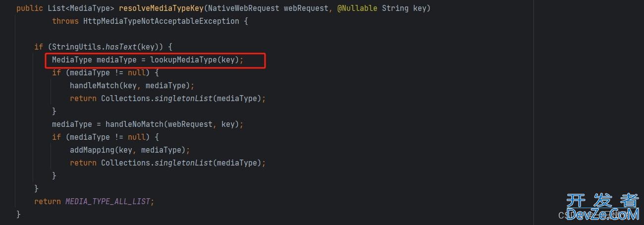Click the red highlighted MediaType declaration

pos(156,60)
